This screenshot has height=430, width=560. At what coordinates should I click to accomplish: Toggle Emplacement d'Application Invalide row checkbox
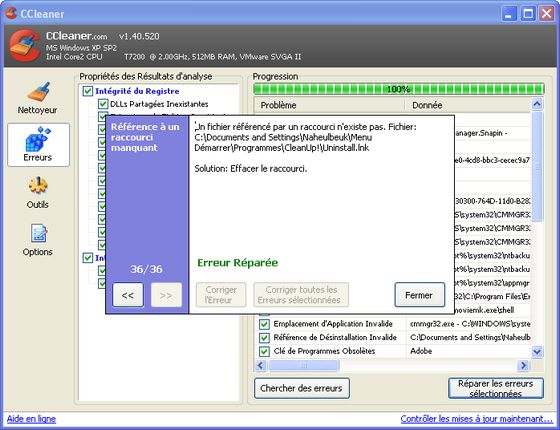tap(264, 324)
